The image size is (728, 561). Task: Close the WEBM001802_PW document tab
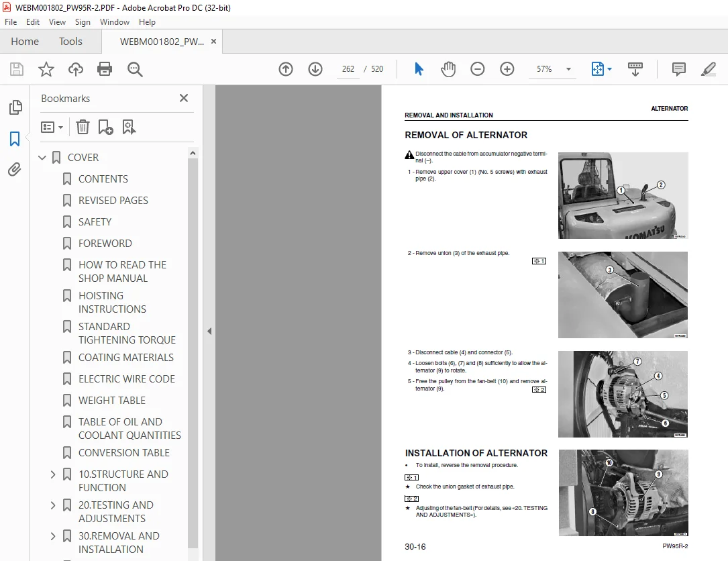click(213, 42)
